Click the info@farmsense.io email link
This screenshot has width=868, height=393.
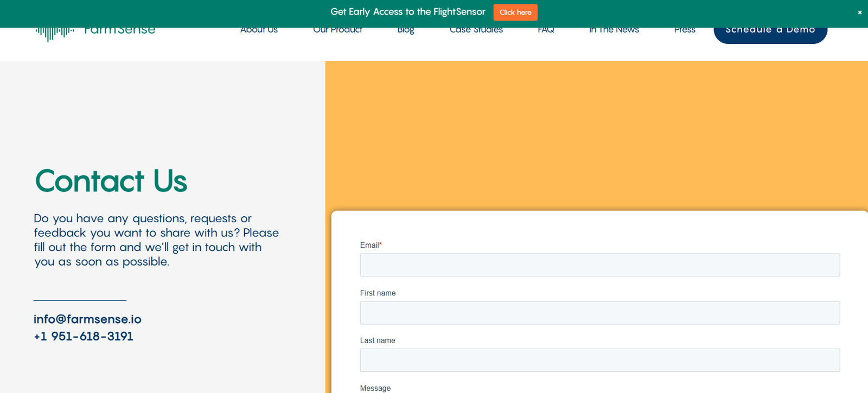(x=87, y=319)
